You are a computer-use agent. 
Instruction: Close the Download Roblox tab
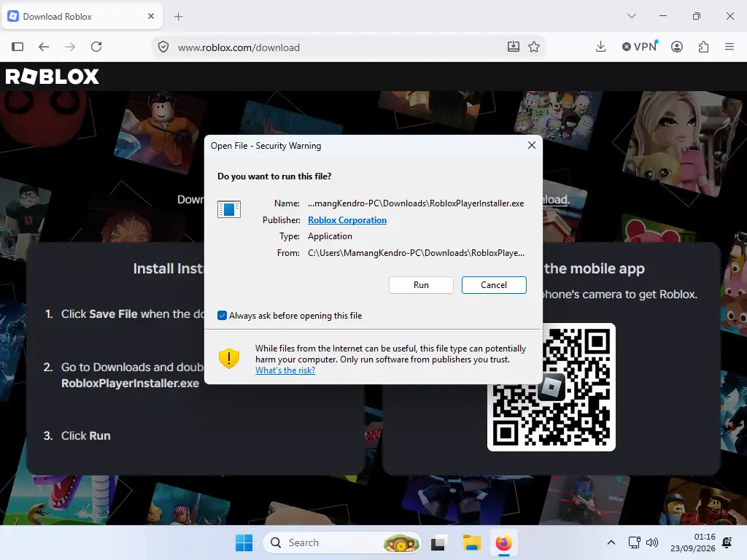click(151, 16)
